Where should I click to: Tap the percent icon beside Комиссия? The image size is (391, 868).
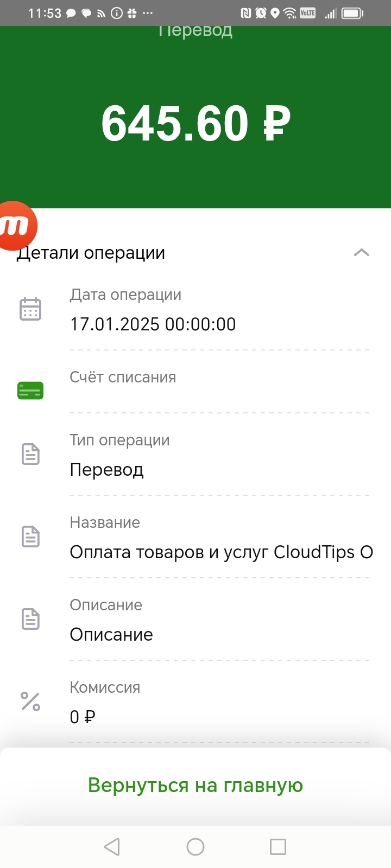[x=30, y=701]
